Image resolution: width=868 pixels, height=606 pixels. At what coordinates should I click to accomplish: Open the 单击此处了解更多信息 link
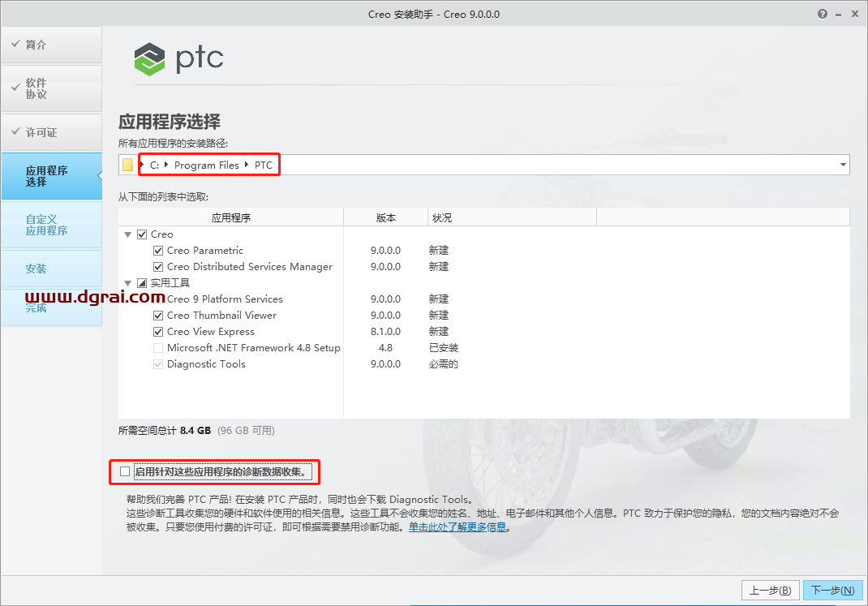458,527
